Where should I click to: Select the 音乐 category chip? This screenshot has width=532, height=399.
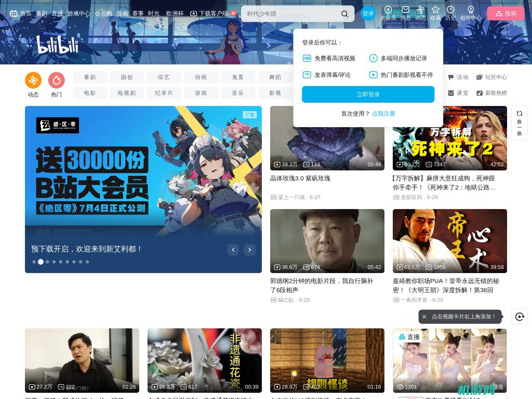point(238,93)
